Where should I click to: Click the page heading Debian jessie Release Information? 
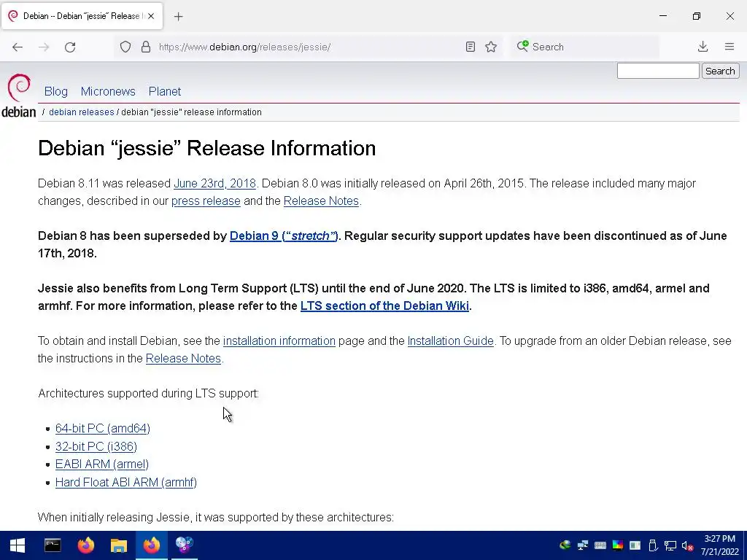coord(206,149)
